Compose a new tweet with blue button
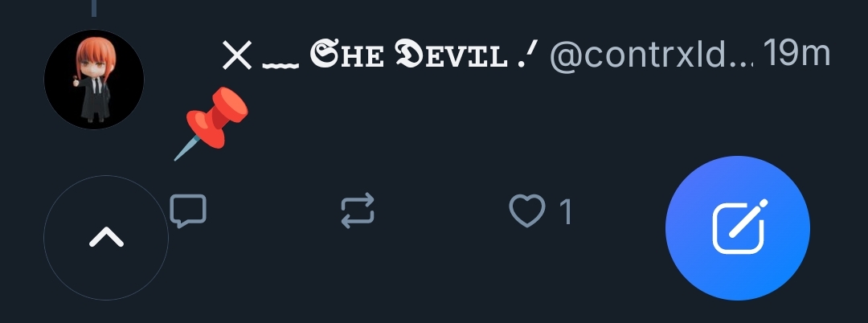Viewport: 868px width, 323px height. (738, 228)
